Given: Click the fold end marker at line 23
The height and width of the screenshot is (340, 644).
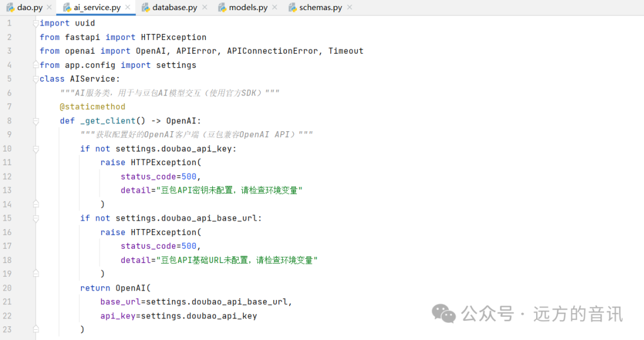Looking at the screenshot, I should [36, 329].
